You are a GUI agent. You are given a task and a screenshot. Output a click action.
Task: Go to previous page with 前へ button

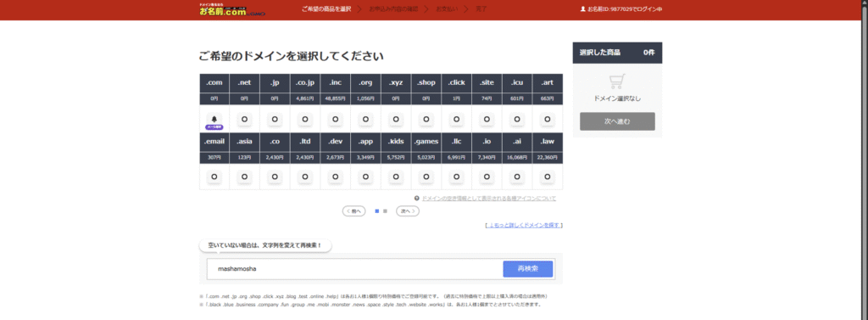click(x=353, y=211)
